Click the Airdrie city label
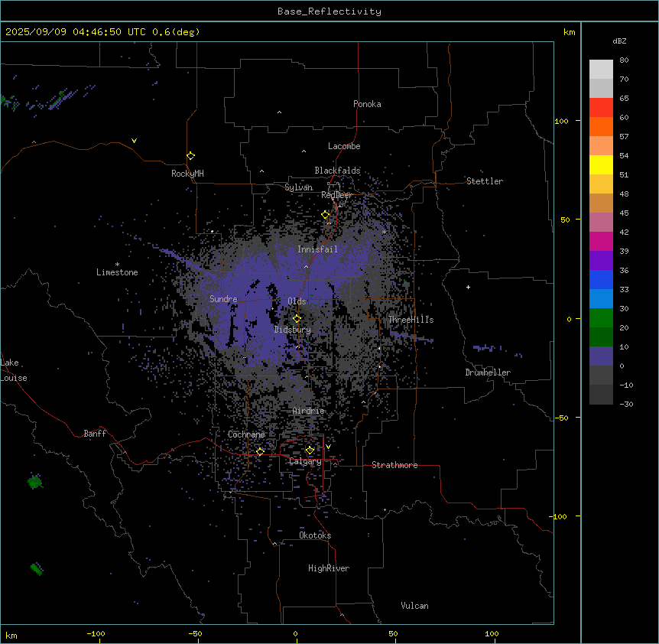The image size is (659, 644). coord(309,411)
